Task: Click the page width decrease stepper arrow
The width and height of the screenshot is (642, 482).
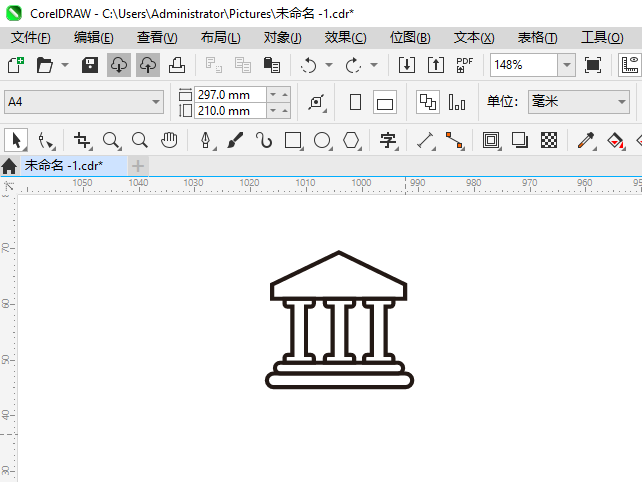Action: tap(273, 95)
